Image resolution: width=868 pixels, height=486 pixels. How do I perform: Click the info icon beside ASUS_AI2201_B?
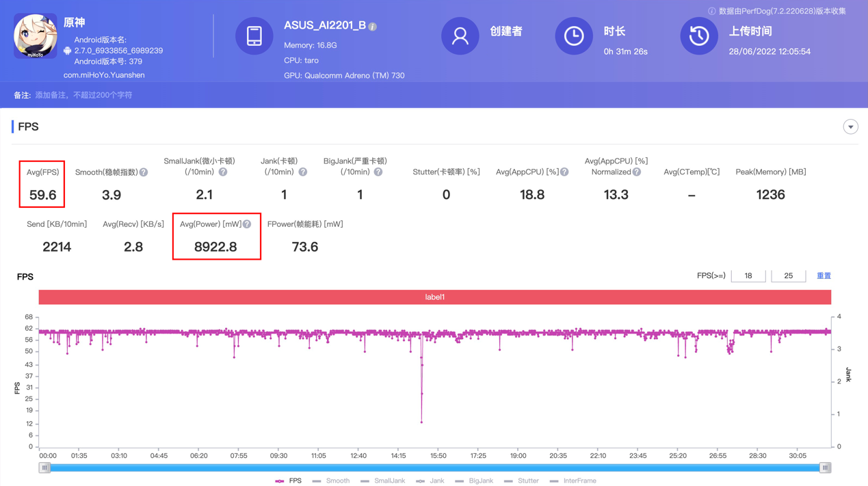tap(373, 27)
